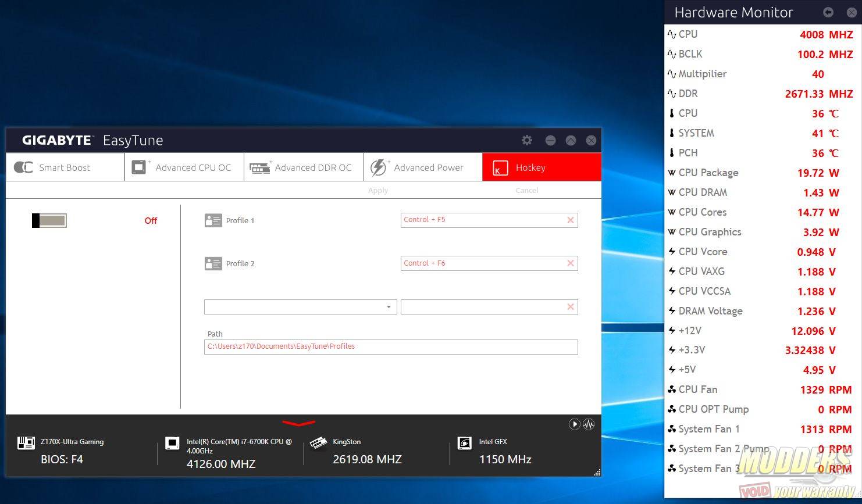The width and height of the screenshot is (862, 504).
Task: Click EasyTune resize grip corner
Action: 597,473
